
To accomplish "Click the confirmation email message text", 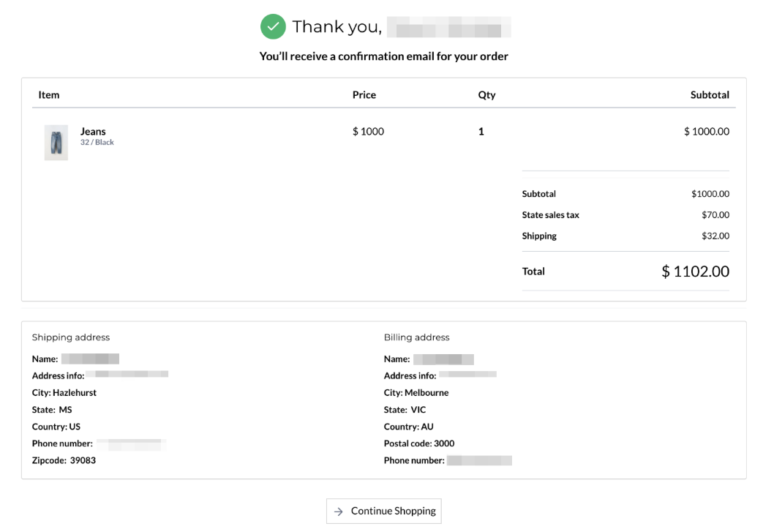I will 383,56.
